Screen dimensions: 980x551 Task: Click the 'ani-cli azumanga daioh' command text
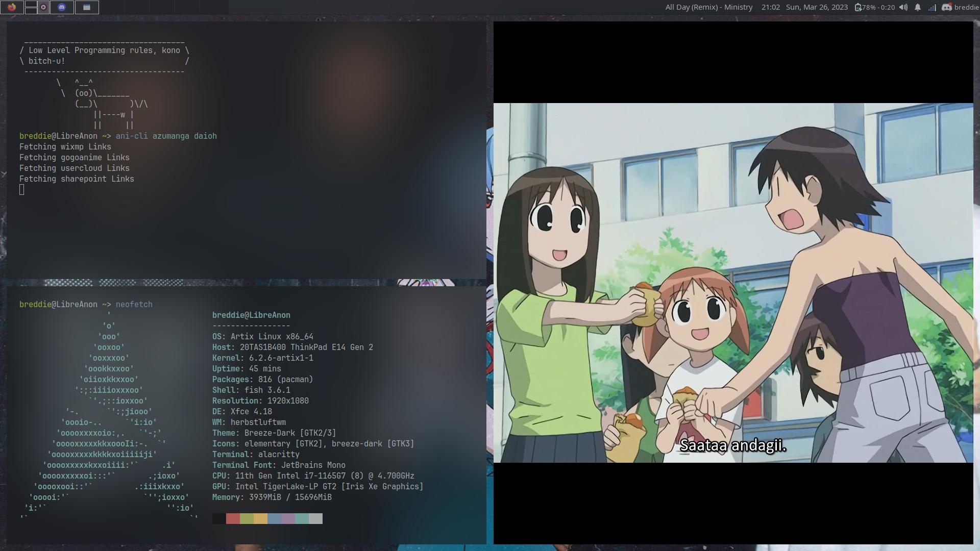click(166, 136)
